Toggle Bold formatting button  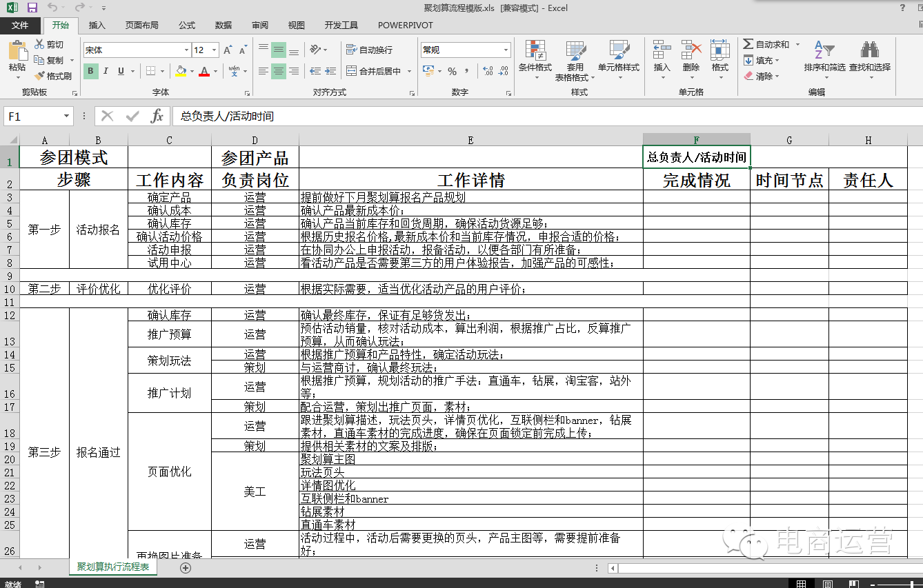[90, 71]
